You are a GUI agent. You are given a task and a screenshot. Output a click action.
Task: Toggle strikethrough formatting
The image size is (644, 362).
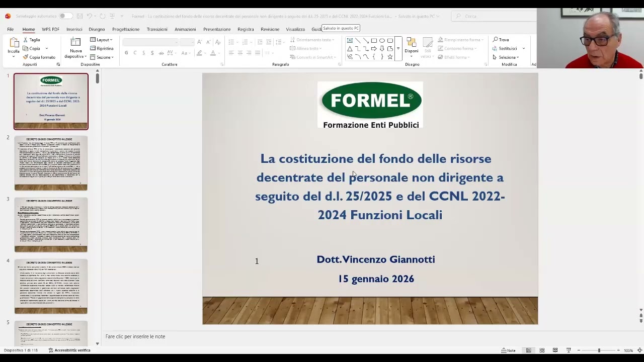pos(161,53)
